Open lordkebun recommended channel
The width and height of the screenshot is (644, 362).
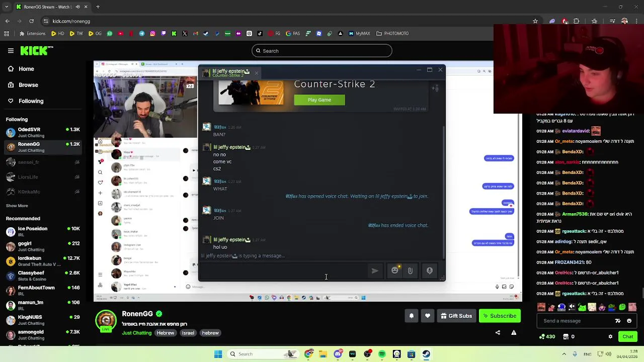43,261
